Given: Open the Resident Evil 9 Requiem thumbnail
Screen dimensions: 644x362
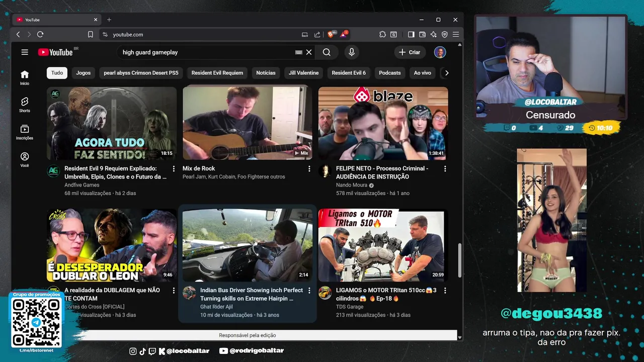Looking at the screenshot, I should (112, 123).
